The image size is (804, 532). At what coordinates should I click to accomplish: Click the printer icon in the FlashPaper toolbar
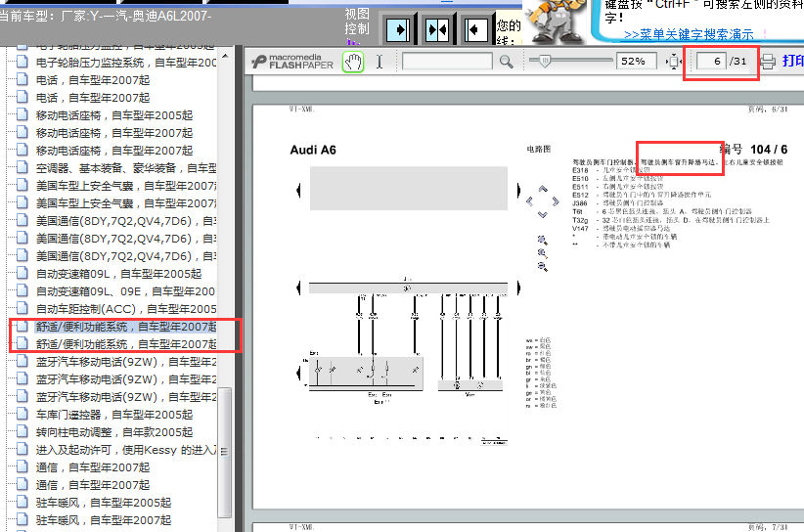768,62
